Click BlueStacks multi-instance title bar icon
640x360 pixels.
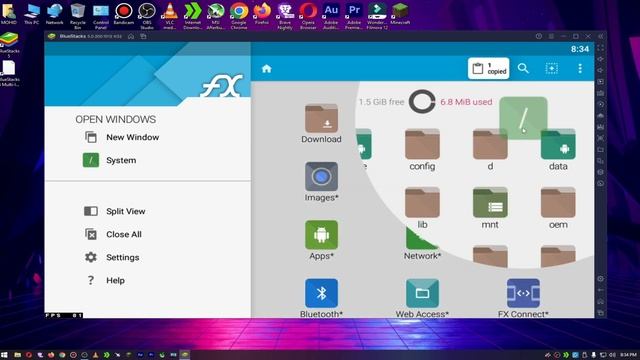click(x=143, y=36)
